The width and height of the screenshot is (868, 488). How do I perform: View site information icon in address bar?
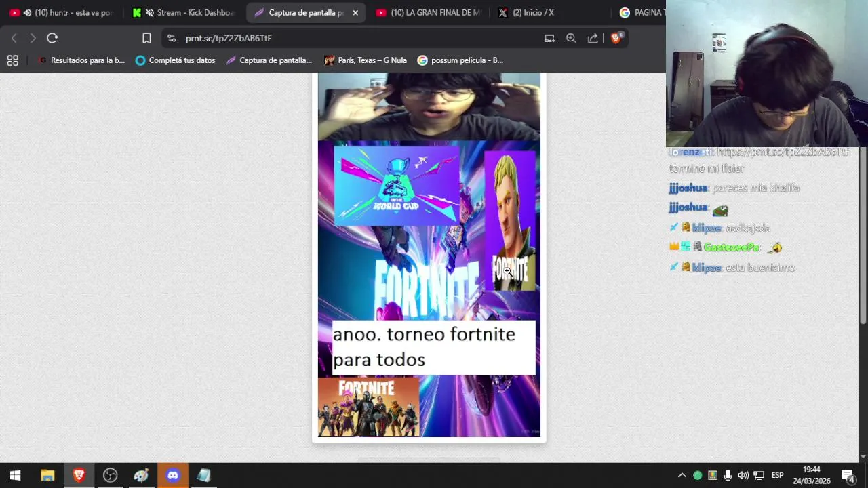(x=171, y=38)
